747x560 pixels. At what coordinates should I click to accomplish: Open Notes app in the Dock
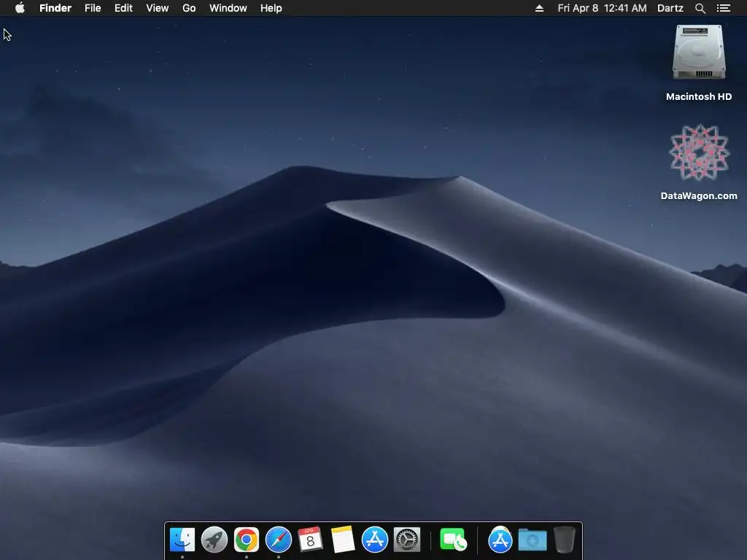tap(343, 540)
